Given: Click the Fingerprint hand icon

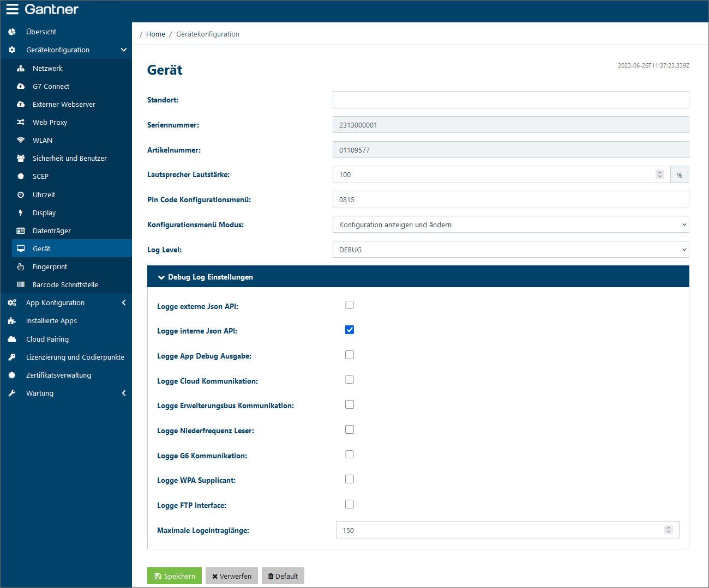Looking at the screenshot, I should tap(21, 266).
